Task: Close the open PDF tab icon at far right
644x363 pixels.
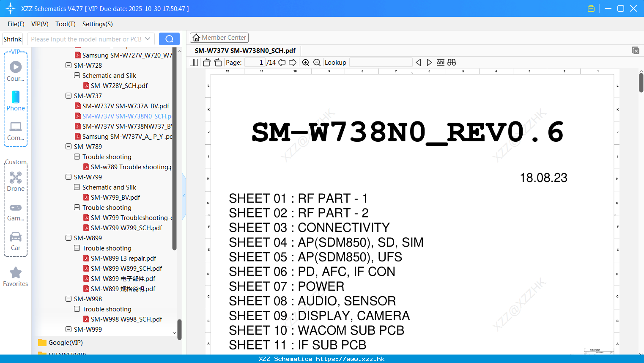Action: click(636, 50)
